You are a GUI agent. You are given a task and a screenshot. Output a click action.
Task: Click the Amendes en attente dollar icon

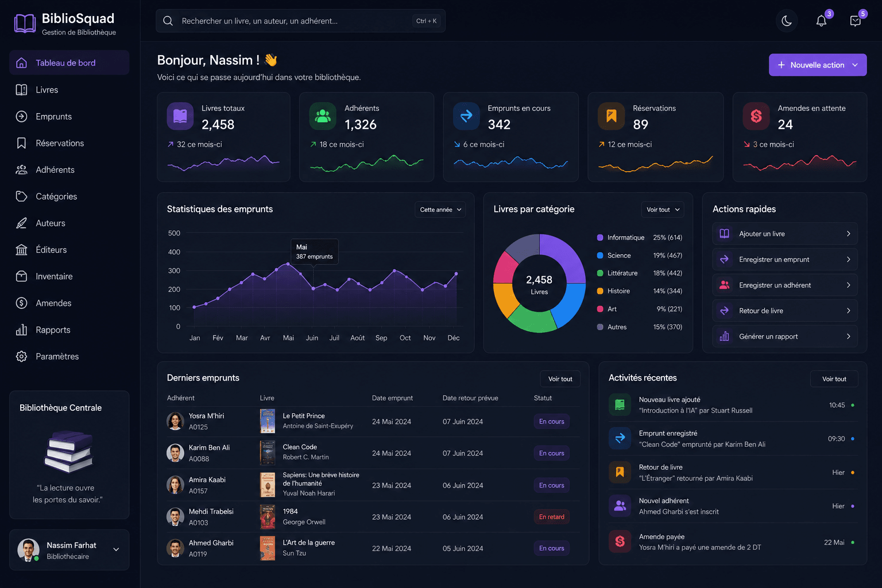pos(756,117)
